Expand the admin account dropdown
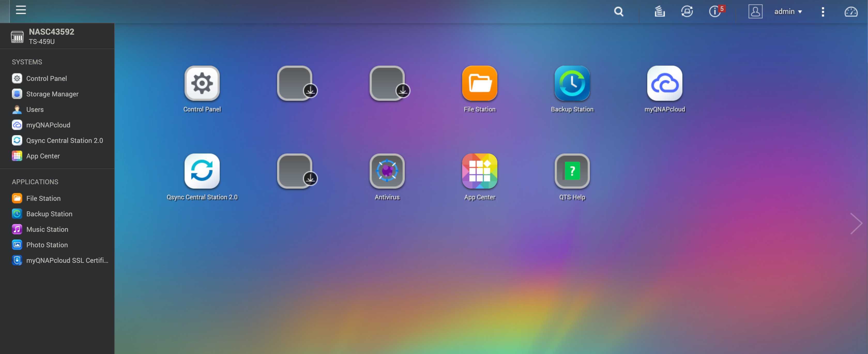Screen dimensions: 868x354 click(788, 11)
